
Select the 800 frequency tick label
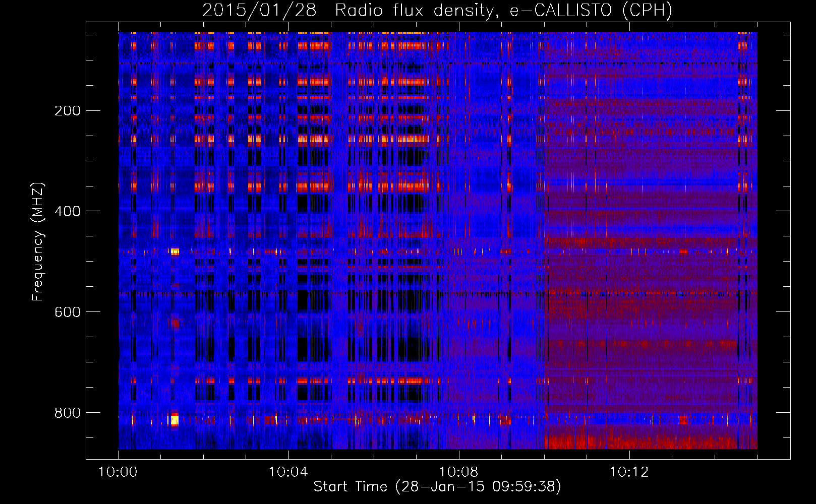tap(68, 413)
